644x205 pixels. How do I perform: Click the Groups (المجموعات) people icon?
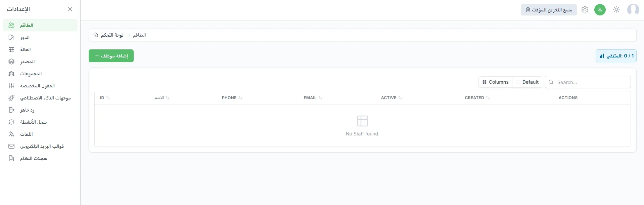coord(11,74)
